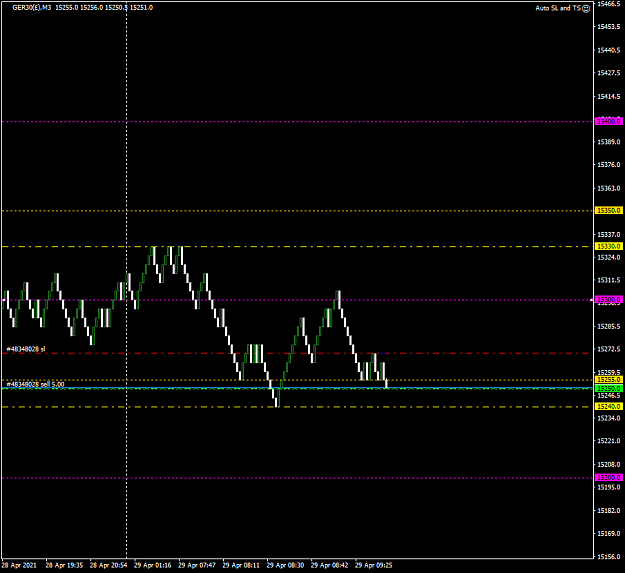This screenshot has height=573, width=625.
Task: Click the 15414.5 price scale value
Action: point(609,96)
